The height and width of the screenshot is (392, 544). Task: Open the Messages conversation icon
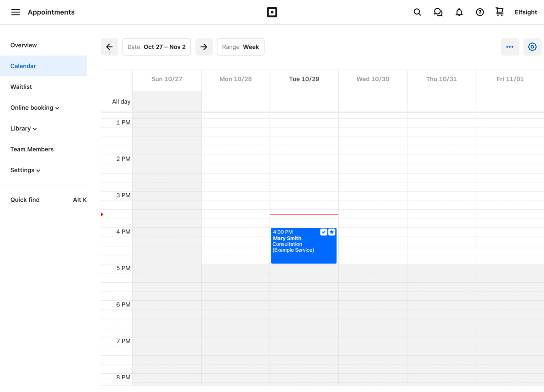click(438, 12)
